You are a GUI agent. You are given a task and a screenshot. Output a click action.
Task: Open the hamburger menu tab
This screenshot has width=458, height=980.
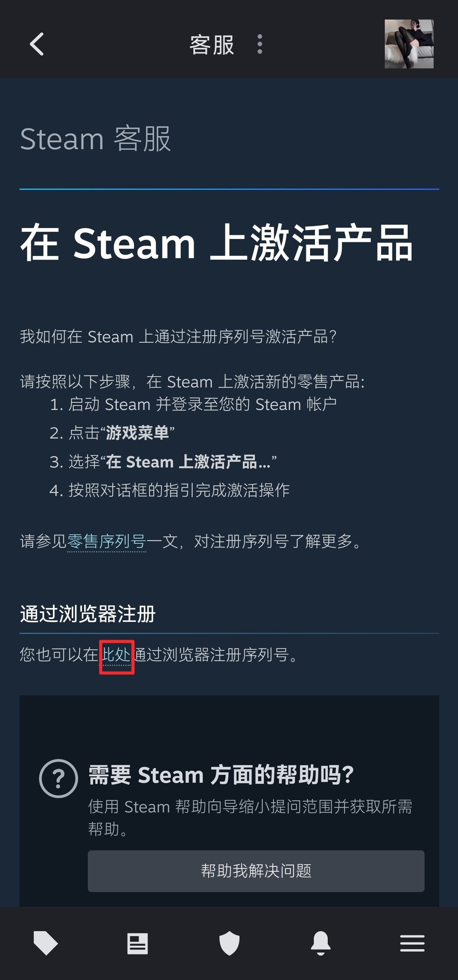(x=413, y=943)
